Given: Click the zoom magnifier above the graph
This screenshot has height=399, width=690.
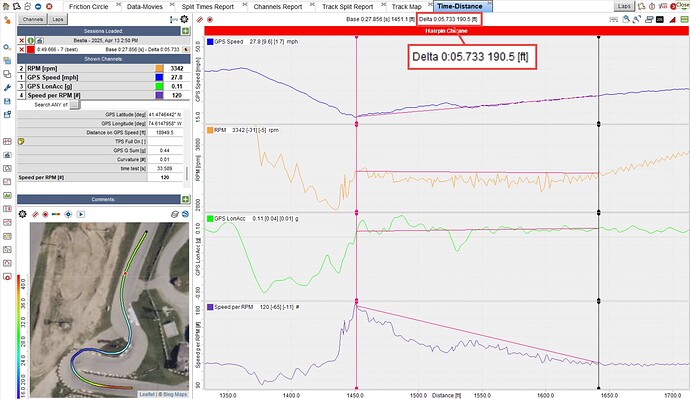Looking at the screenshot, I should pos(626,19).
